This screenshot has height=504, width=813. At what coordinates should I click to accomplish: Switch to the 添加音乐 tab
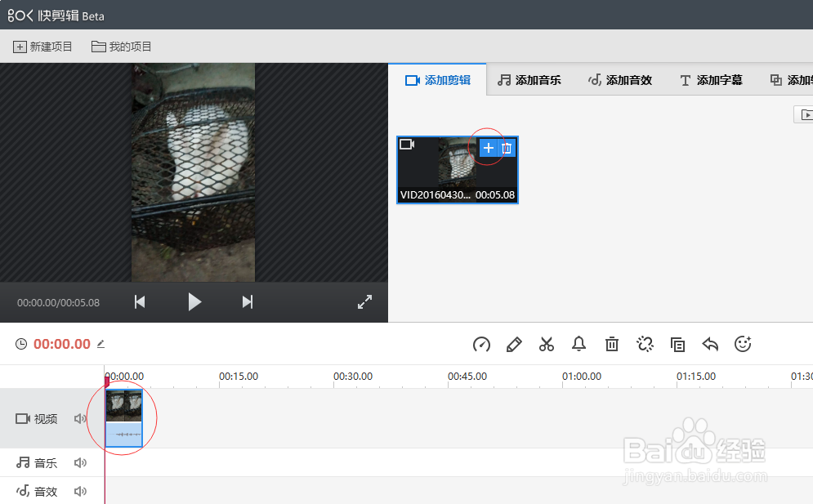(529, 79)
